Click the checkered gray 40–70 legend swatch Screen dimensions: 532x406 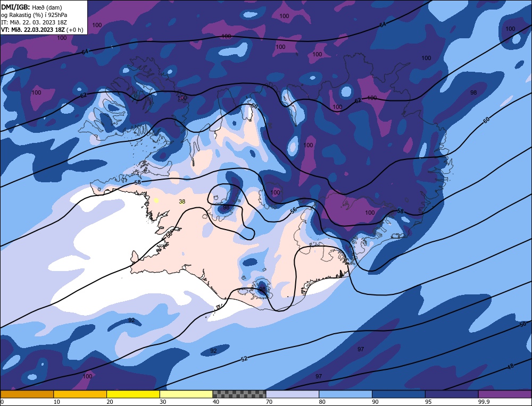tap(239, 394)
